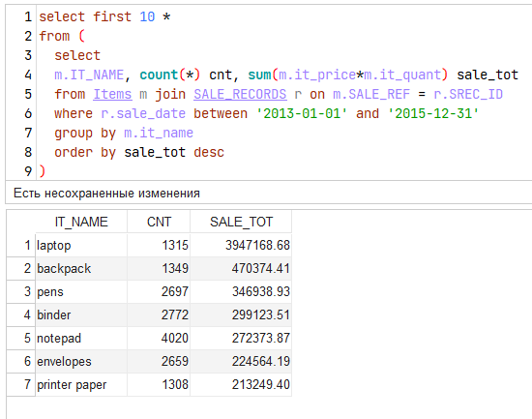Sort by IT_NAME column header
The height and width of the screenshot is (419, 532).
[x=81, y=222]
